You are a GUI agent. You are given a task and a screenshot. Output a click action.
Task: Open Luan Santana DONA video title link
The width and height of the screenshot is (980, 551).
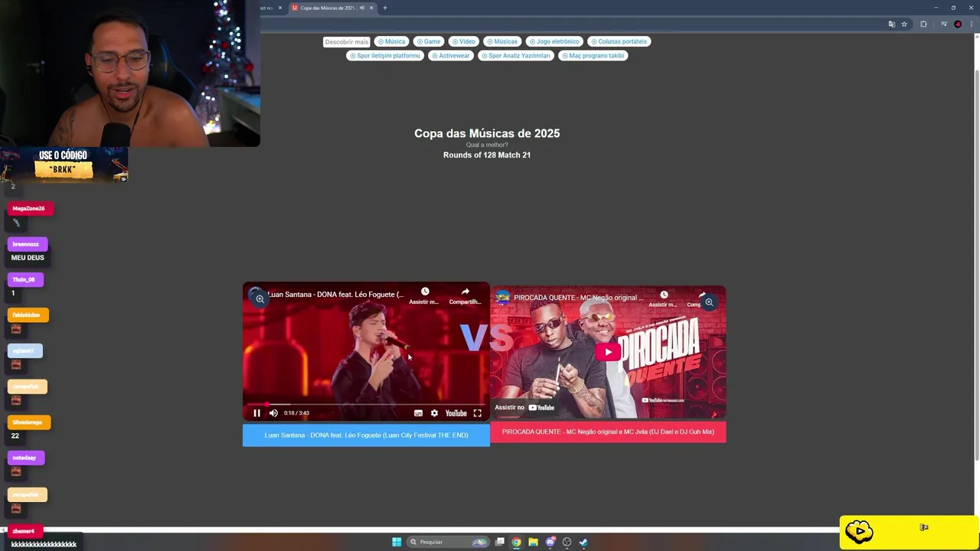point(335,295)
